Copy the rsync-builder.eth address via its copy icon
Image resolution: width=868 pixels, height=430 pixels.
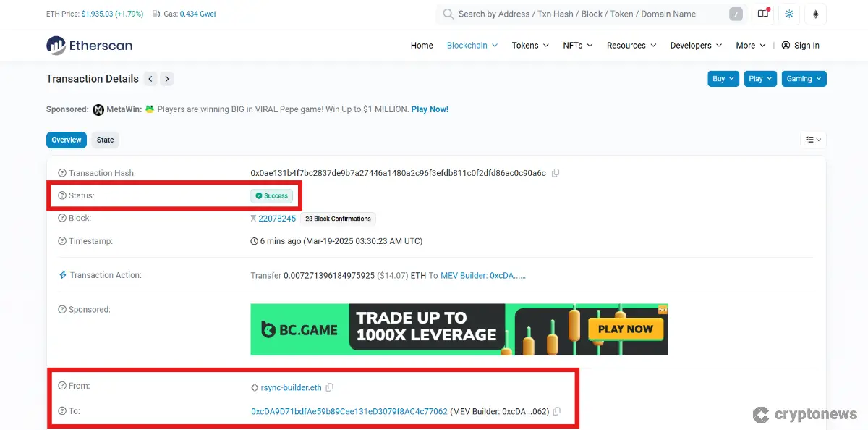pos(330,387)
